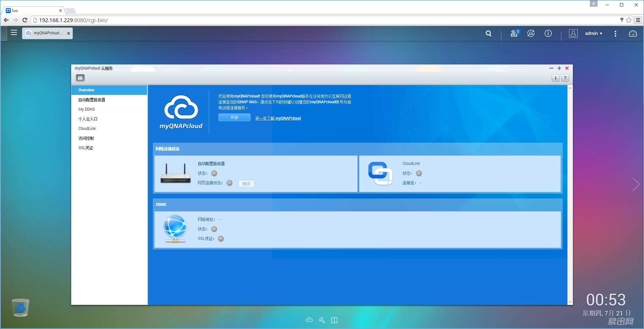Open the Recycle Bin on the desktop

tap(21, 308)
